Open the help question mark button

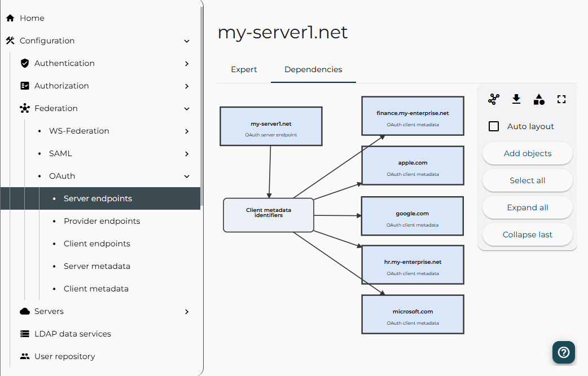(x=564, y=352)
